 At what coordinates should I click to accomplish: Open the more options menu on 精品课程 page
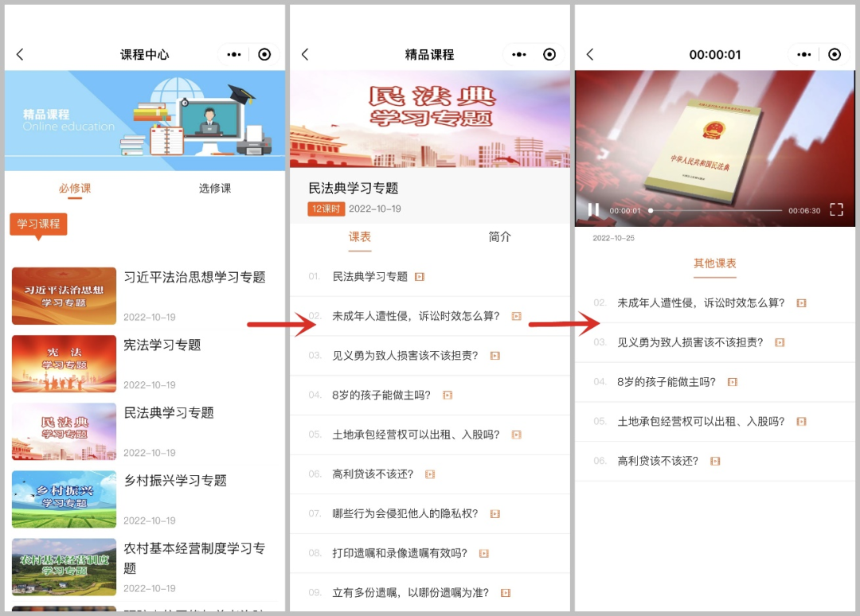coord(518,54)
